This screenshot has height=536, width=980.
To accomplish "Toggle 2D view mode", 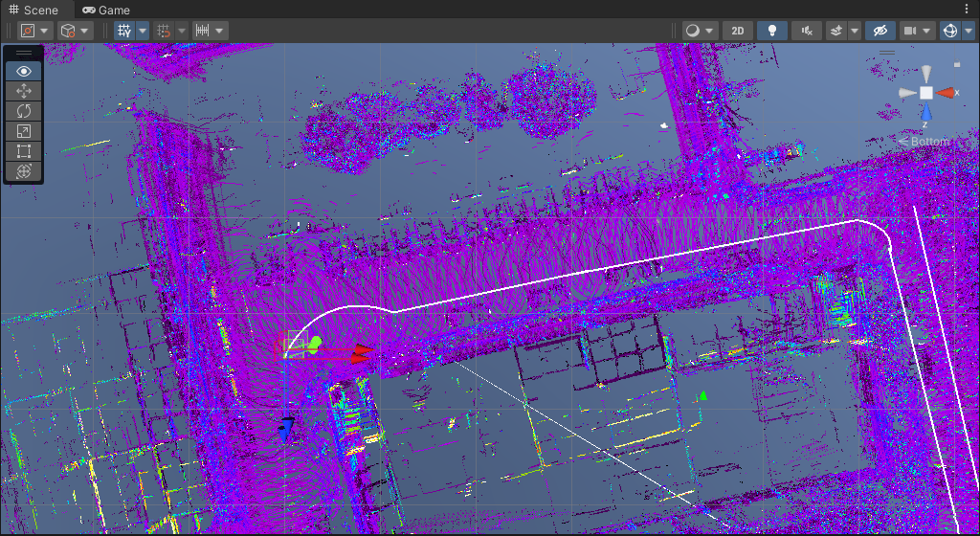I will [x=738, y=31].
